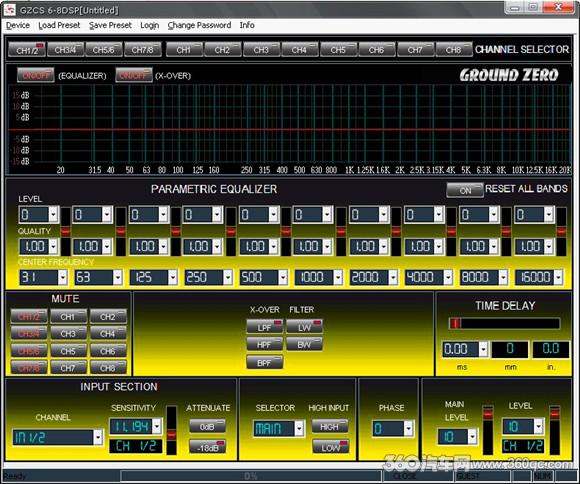Click the Main Level vertical slider
The width and height of the screenshot is (580, 484).
[x=488, y=430]
